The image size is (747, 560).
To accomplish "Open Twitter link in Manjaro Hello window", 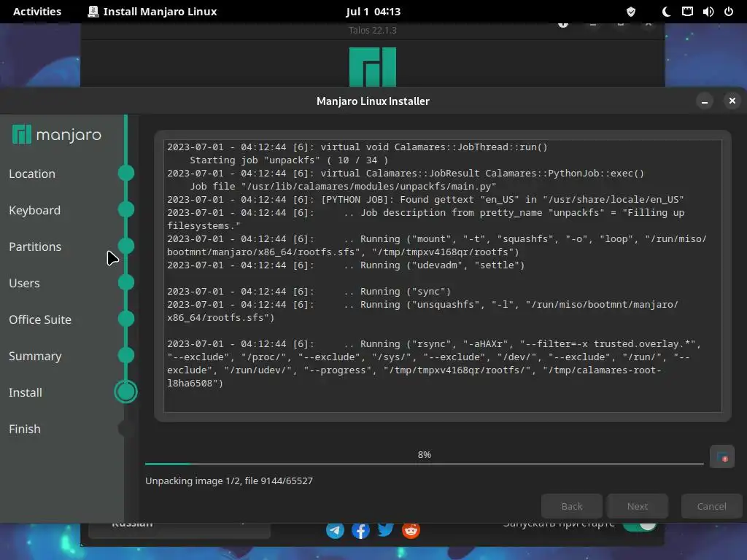I will point(385,530).
